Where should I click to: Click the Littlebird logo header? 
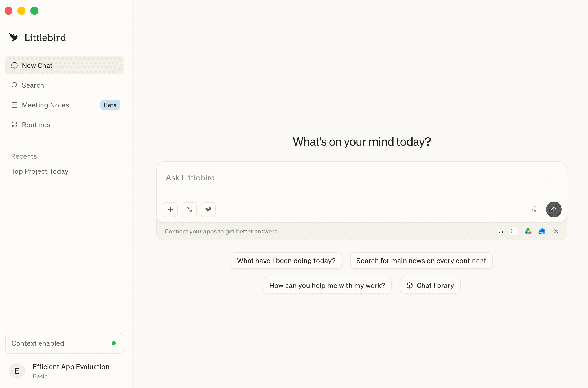coord(38,38)
